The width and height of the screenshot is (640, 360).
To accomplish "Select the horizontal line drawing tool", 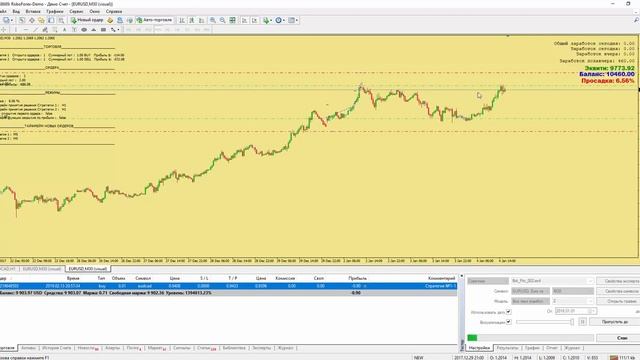I will [25, 30].
